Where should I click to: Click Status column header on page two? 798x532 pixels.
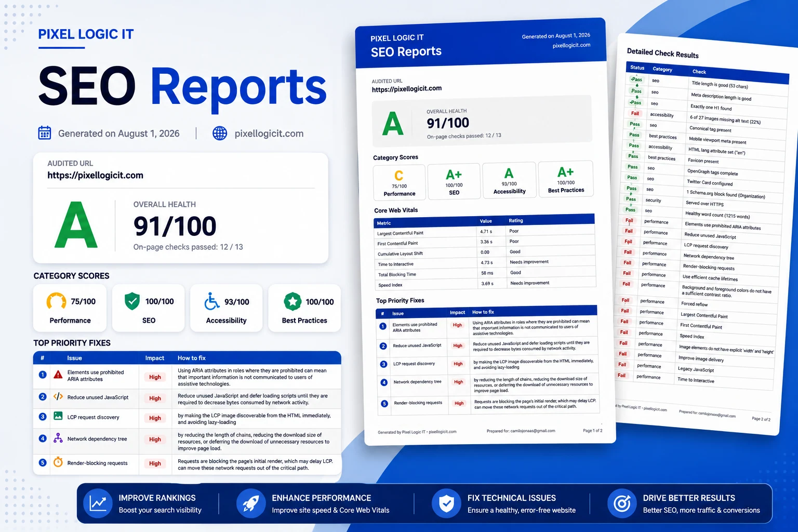(x=637, y=68)
